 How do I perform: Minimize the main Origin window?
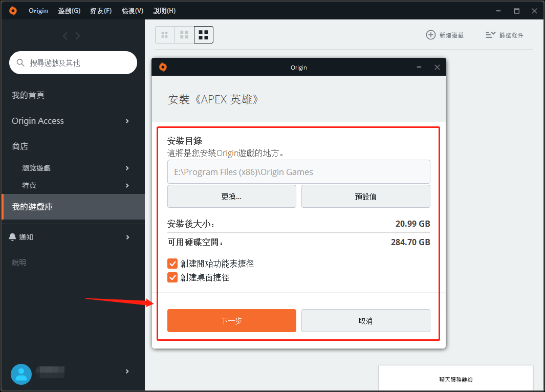pos(498,11)
